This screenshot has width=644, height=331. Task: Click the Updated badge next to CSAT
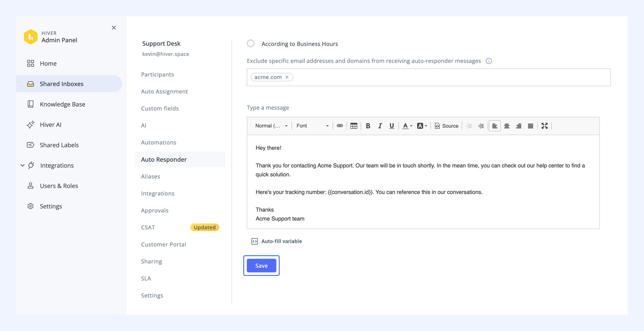coord(205,227)
